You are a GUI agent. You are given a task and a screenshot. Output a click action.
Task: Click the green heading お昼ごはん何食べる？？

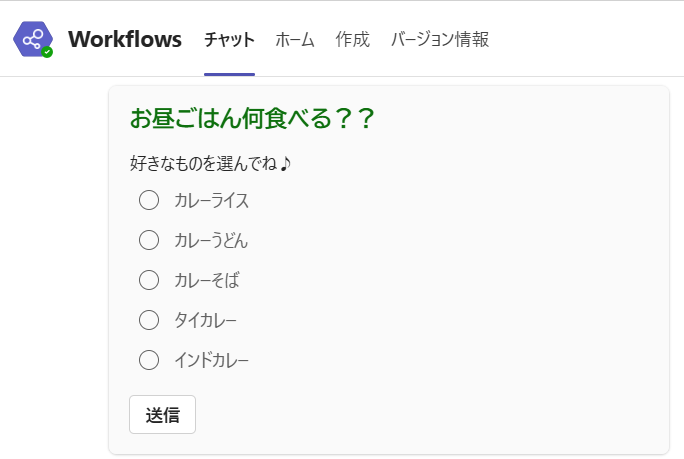(252, 118)
